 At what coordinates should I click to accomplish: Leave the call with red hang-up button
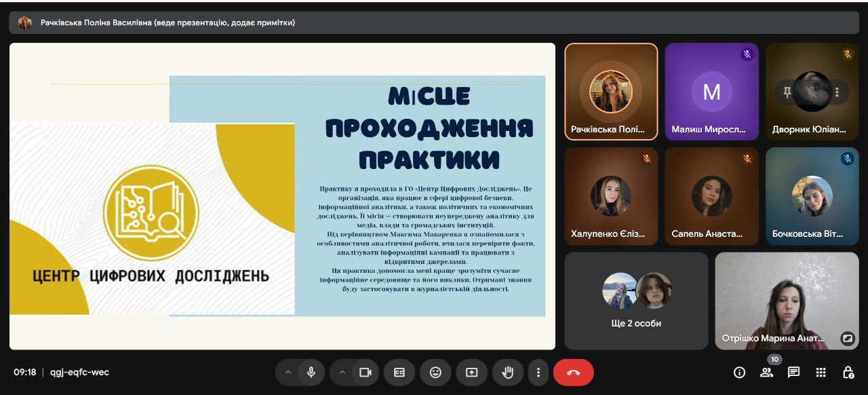pyautogui.click(x=574, y=372)
